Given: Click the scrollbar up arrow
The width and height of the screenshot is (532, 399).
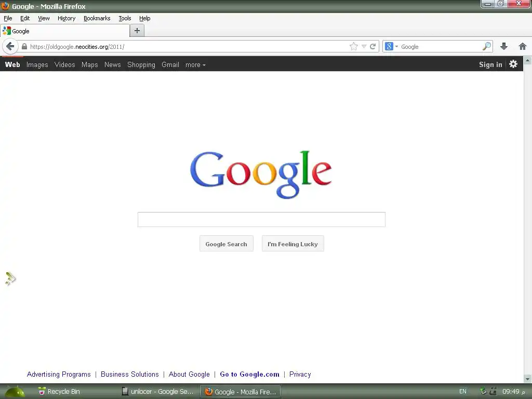Looking at the screenshot, I should click(x=528, y=61).
